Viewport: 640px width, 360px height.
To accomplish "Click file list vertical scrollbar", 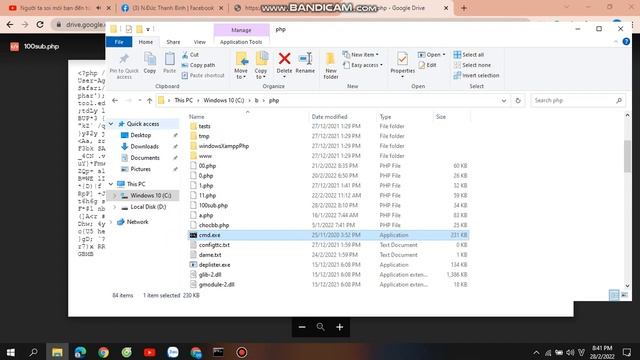I will (627, 156).
